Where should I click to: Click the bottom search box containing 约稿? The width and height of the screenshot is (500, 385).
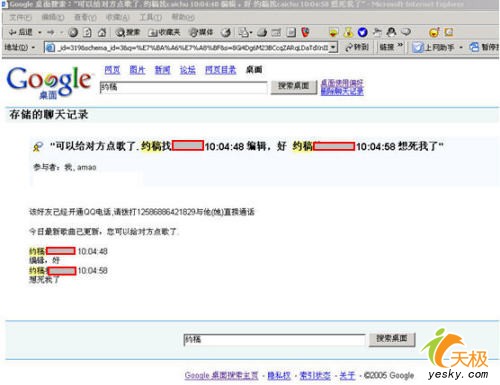274,340
